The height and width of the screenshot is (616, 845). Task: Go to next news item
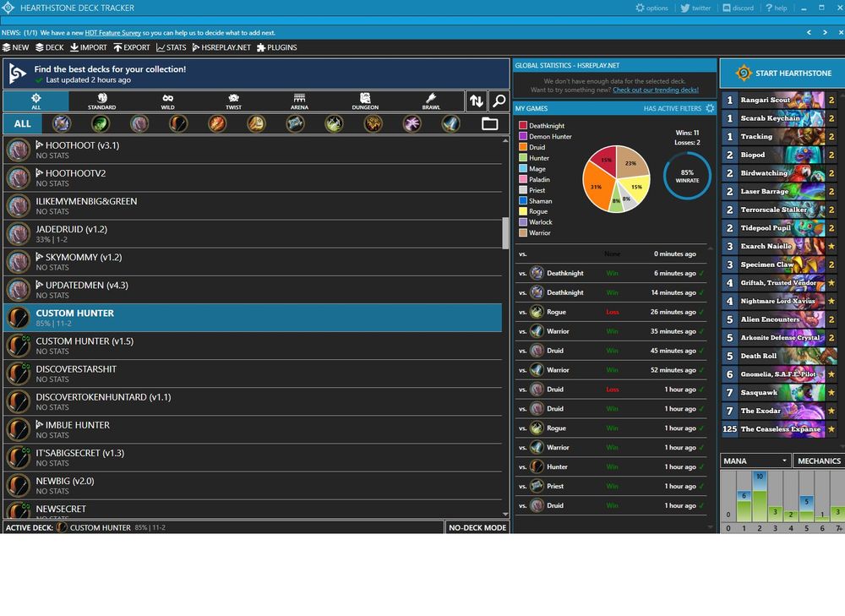point(825,32)
